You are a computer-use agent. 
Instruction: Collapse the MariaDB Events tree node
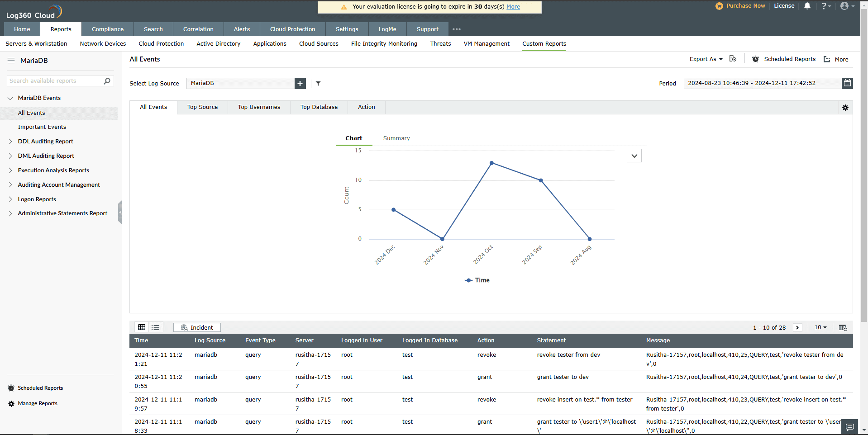[x=10, y=98]
